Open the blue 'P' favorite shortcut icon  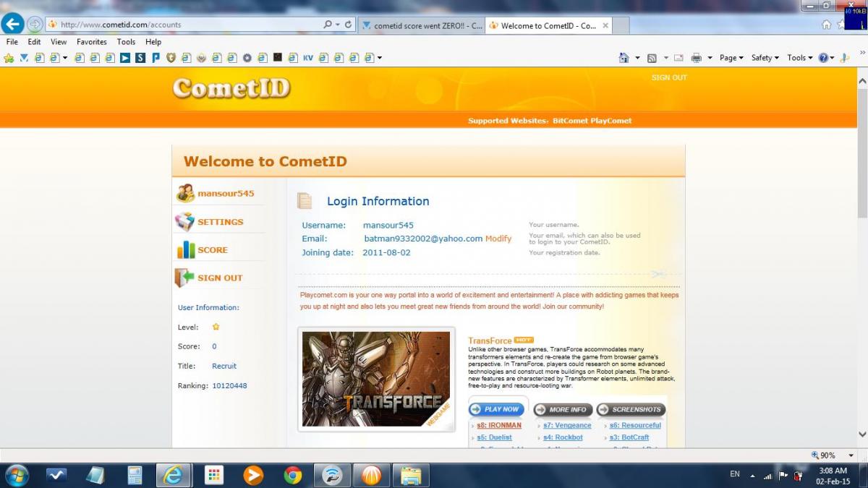156,58
